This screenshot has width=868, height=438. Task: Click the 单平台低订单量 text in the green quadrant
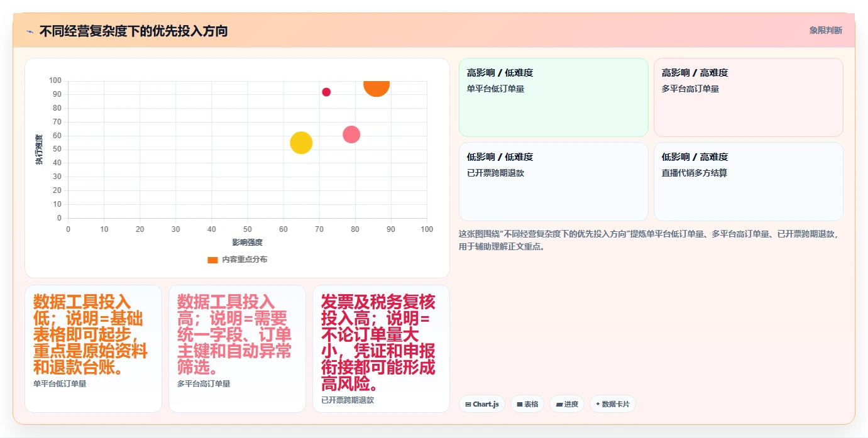click(496, 89)
